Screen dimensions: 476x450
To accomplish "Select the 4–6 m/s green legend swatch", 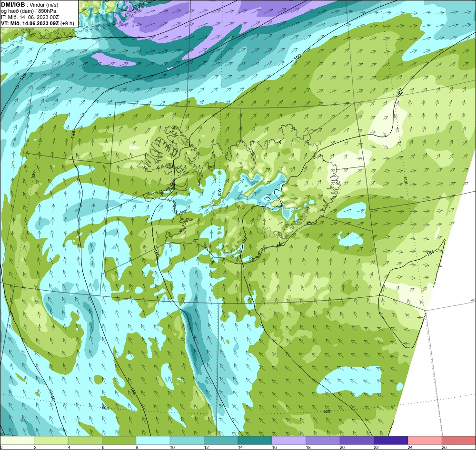I will pos(85,440).
